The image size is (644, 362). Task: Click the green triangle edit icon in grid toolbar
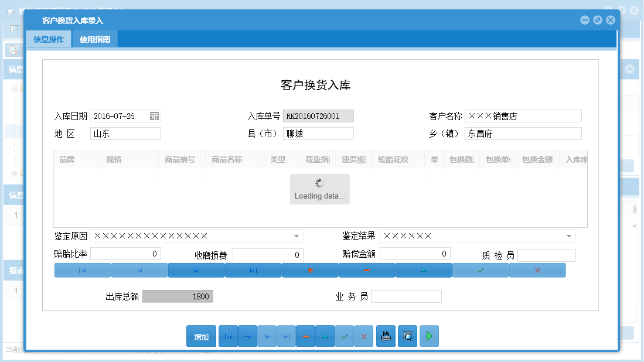423,270
